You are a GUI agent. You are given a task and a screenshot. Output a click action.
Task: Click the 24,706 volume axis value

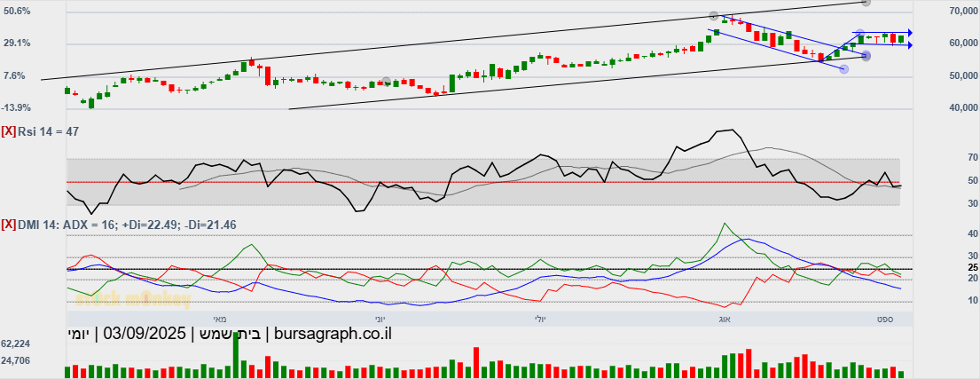coord(16,361)
